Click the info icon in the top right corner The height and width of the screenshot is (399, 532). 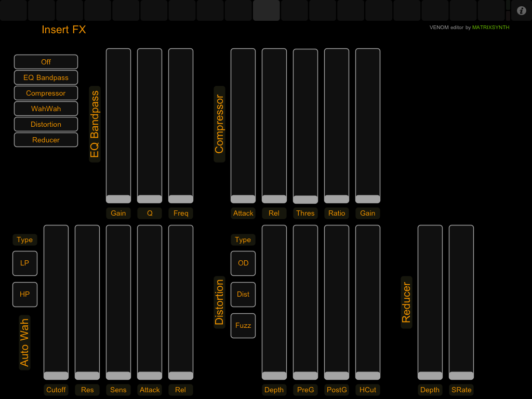(521, 10)
